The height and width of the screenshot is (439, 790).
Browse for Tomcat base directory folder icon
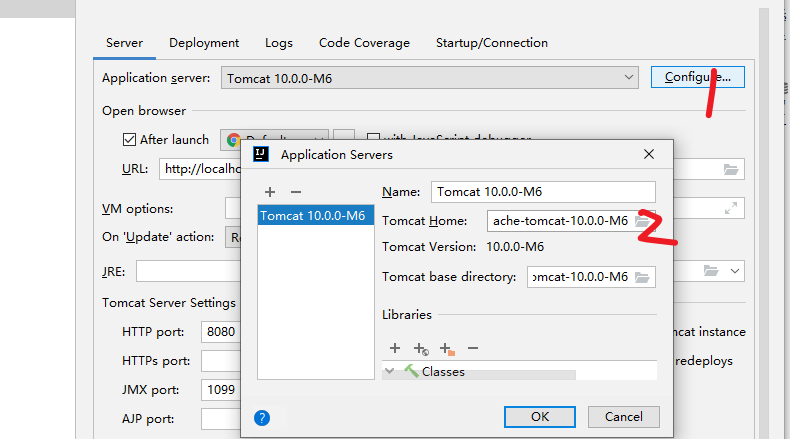(642, 277)
